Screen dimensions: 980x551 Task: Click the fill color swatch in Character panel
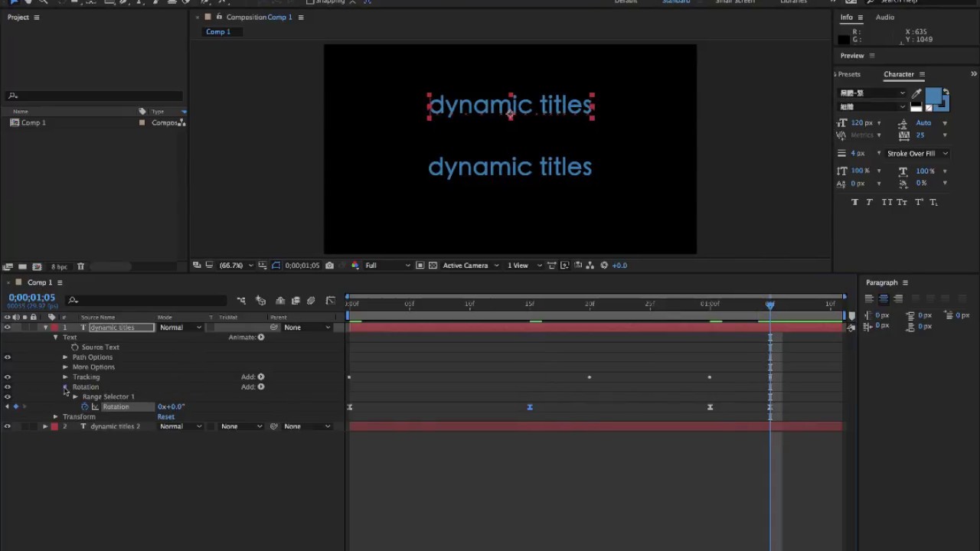933,97
